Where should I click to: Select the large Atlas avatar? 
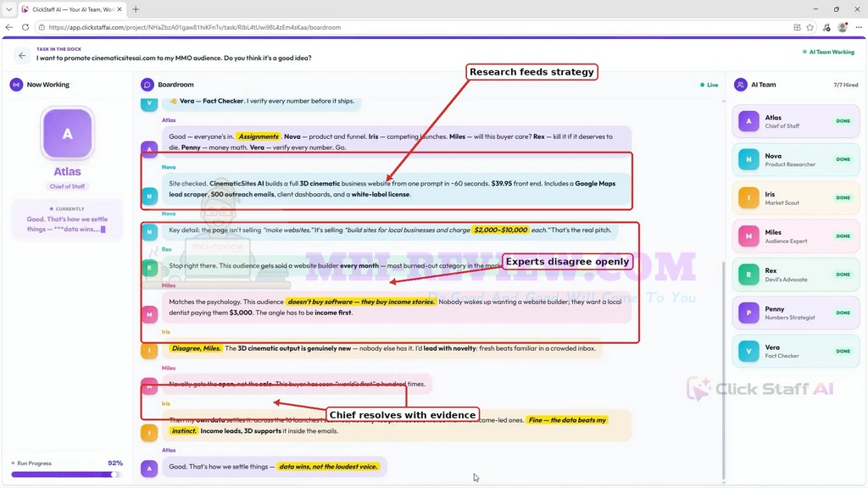coord(67,133)
